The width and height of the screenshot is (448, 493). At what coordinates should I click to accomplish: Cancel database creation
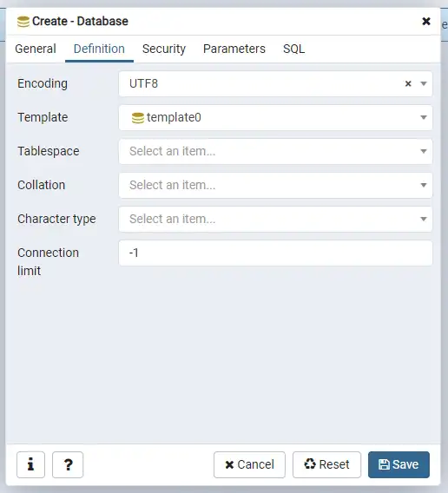[x=249, y=464]
